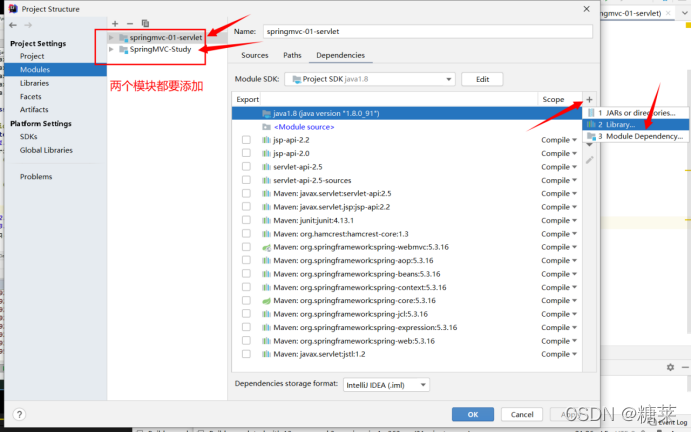Image resolution: width=692 pixels, height=433 pixels.
Task: Click the spring-core leaf library icon
Action: click(266, 301)
